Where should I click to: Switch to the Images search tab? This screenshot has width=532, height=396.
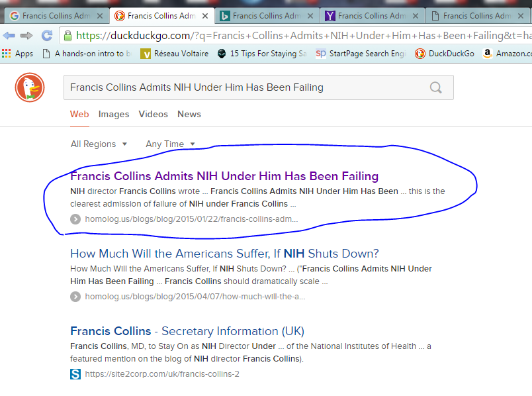coord(114,114)
